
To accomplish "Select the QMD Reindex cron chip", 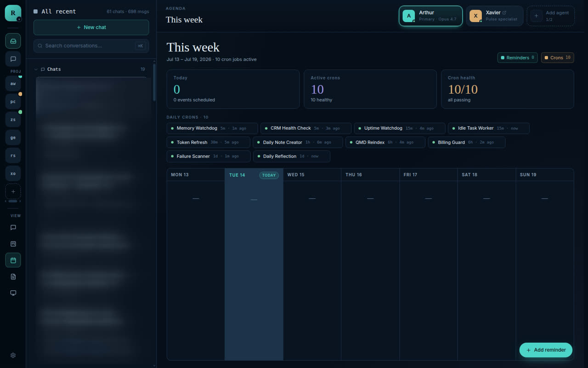I will [x=385, y=143].
